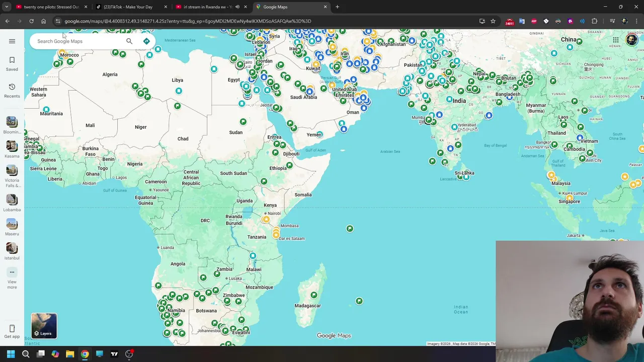Go to the browser Home page
The height and width of the screenshot is (362, 644).
click(x=43, y=21)
